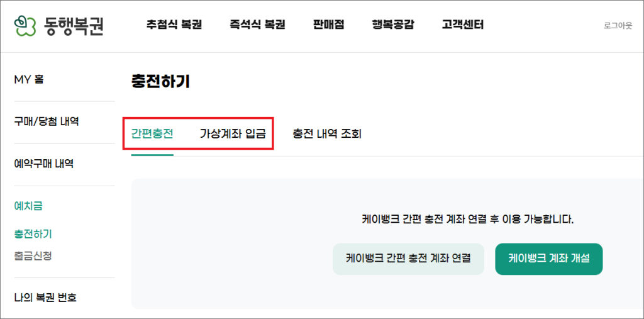Image resolution: width=644 pixels, height=319 pixels.
Task: Open the 즉석식 복권 menu
Action: tap(257, 25)
